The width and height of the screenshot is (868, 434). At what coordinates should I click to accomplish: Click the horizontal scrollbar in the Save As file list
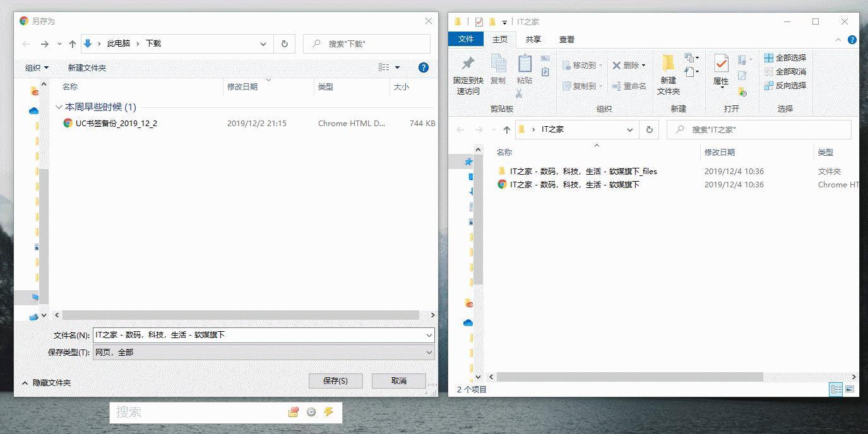pyautogui.click(x=240, y=315)
